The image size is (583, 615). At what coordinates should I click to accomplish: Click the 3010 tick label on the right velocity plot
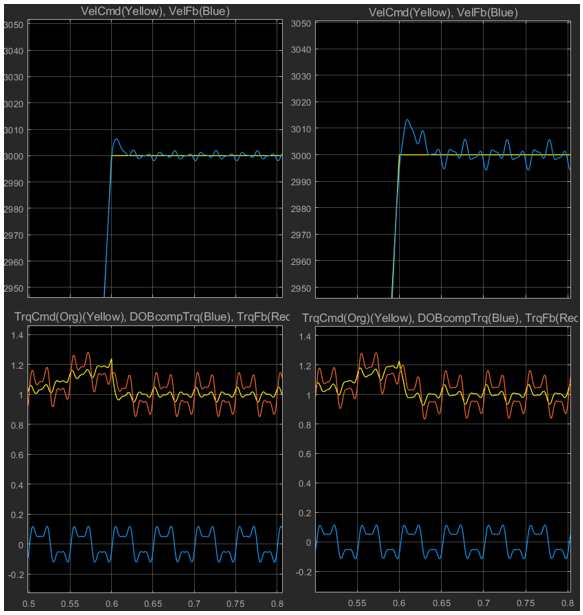[x=301, y=129]
